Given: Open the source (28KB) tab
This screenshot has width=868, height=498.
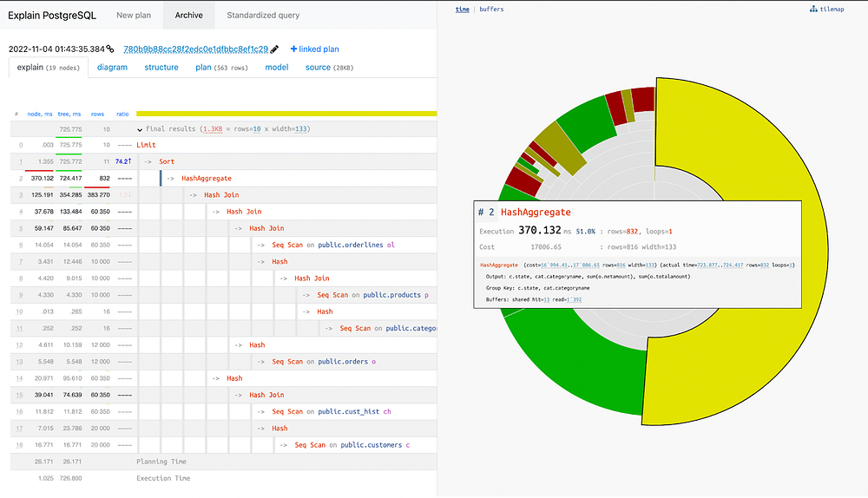Looking at the screenshot, I should (329, 68).
